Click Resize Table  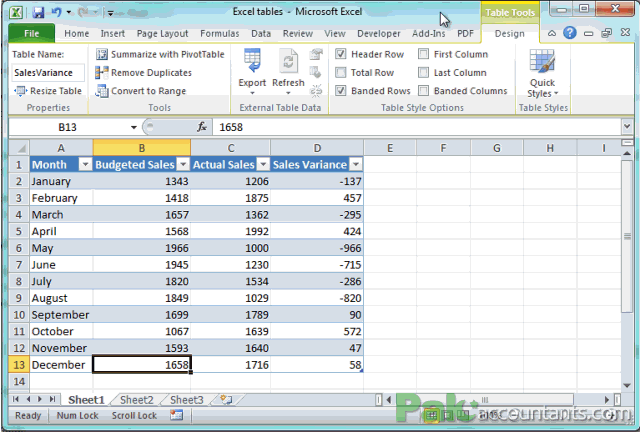coord(48,91)
